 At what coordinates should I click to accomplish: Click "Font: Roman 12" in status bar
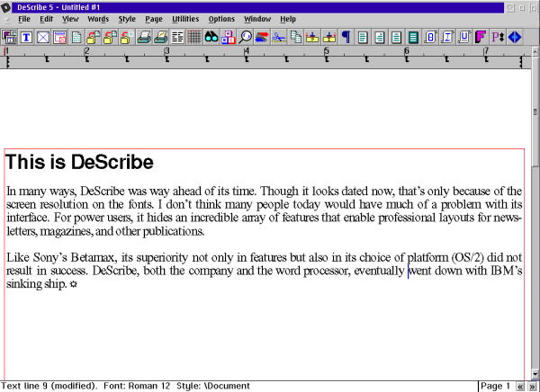pos(137,386)
